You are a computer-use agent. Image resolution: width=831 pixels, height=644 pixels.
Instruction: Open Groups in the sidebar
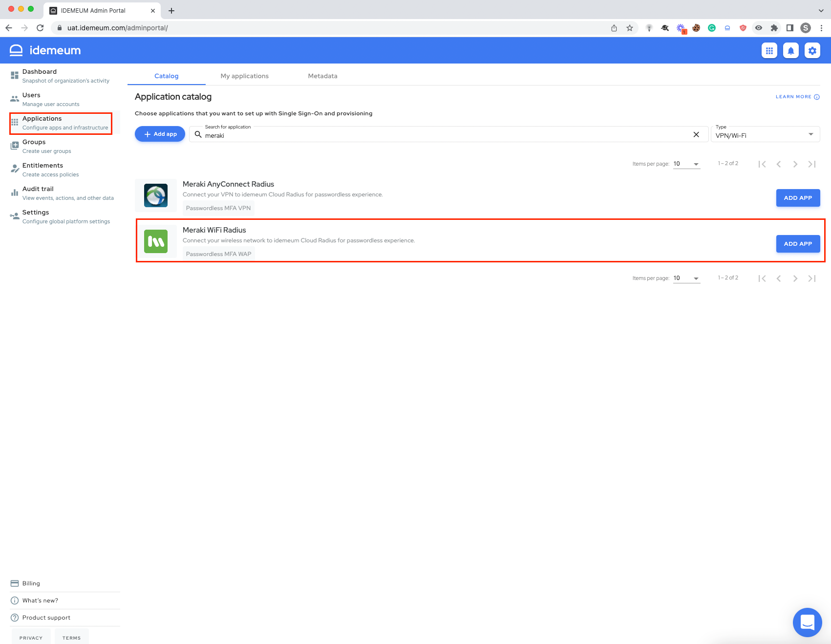coord(64,146)
